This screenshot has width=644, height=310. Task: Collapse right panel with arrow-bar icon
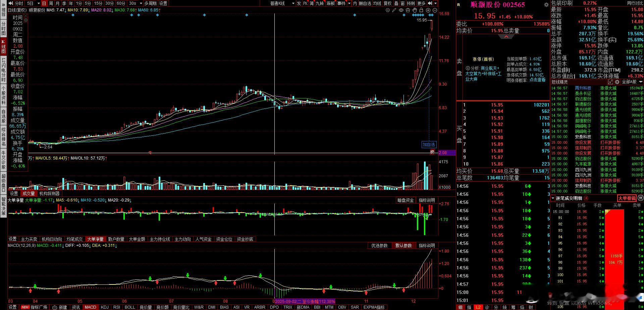pos(430,3)
